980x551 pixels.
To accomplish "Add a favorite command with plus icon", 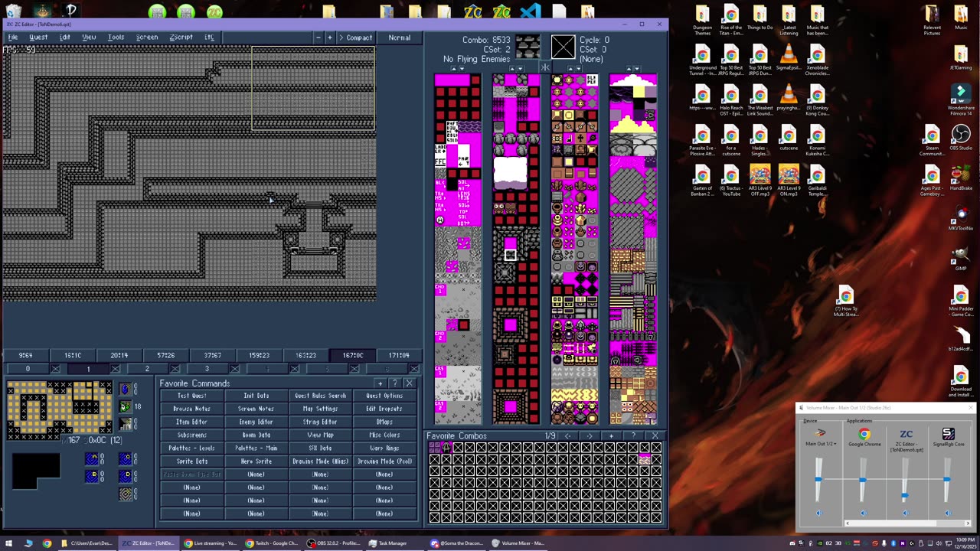I will click(381, 383).
